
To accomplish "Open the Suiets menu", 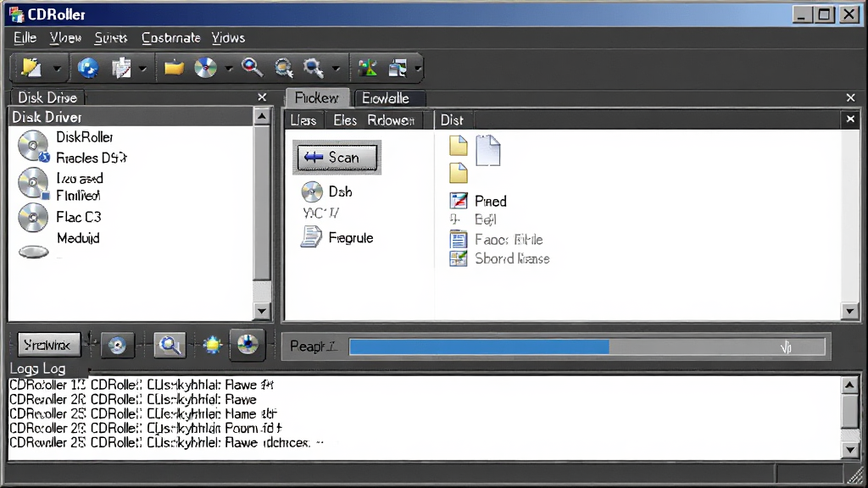I will point(111,37).
